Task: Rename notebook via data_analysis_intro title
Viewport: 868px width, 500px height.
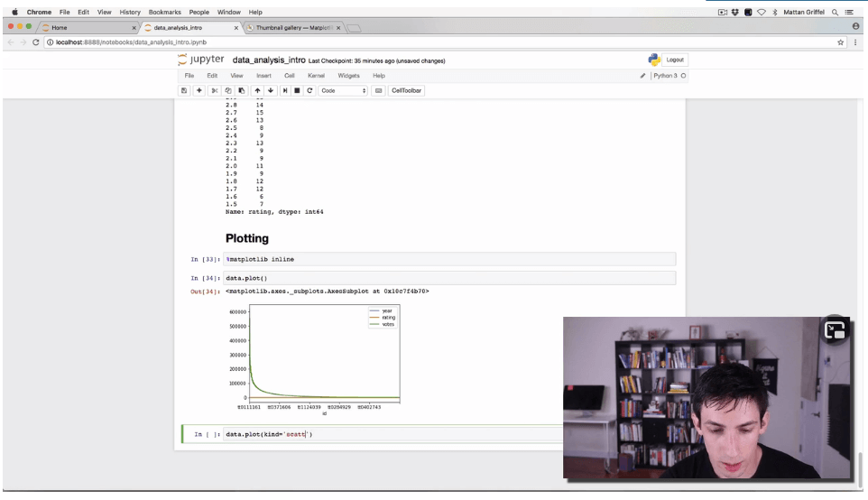Action: coord(269,60)
